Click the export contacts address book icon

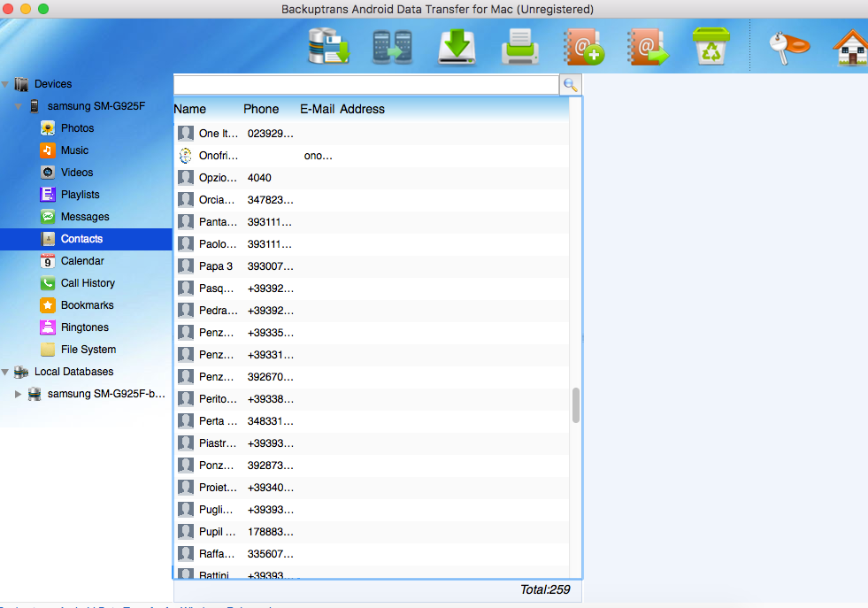647,47
